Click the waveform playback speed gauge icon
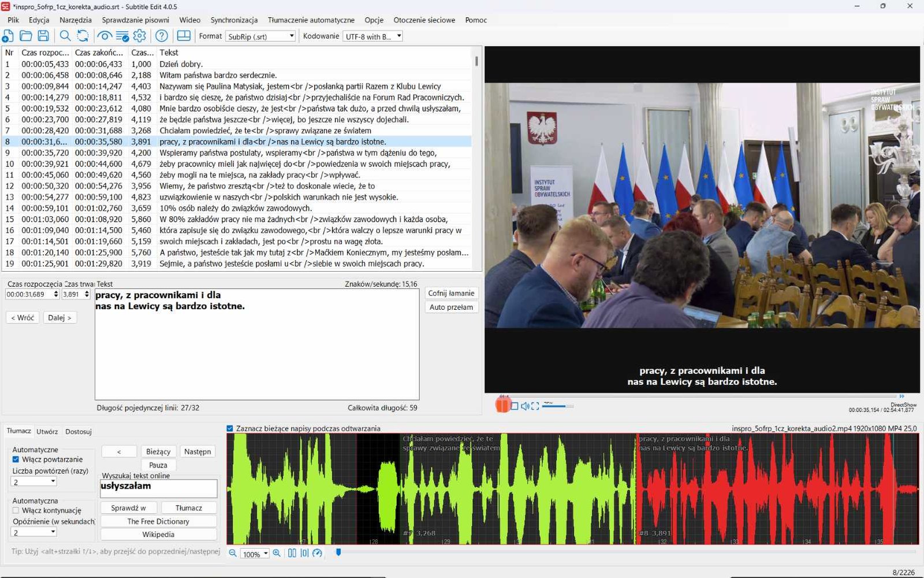 [x=317, y=553]
